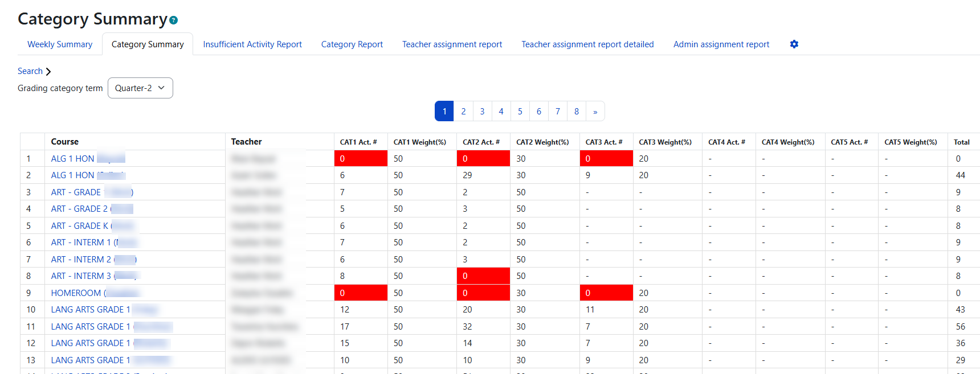The image size is (980, 374).
Task: Click the help icon beside Category Summary
Action: (x=174, y=20)
